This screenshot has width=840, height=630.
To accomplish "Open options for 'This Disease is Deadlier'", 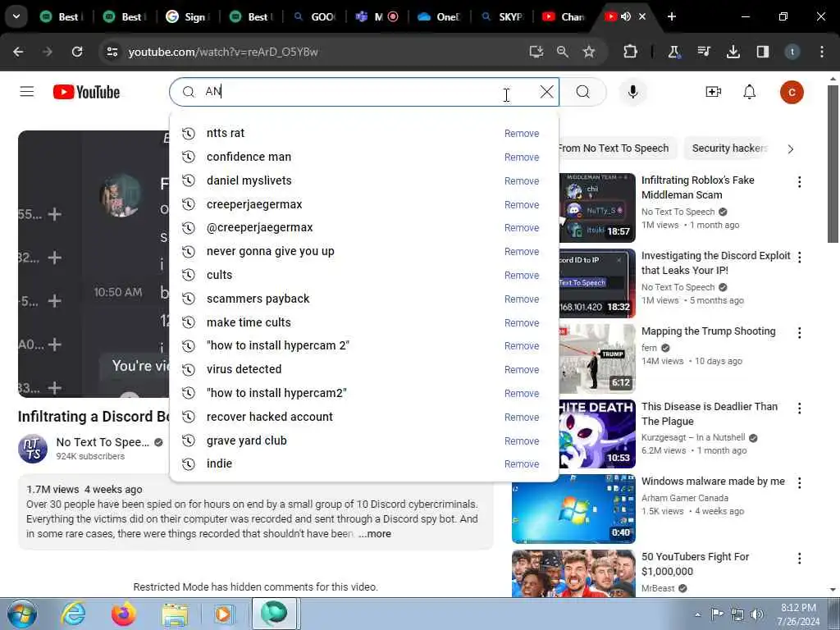I will [x=799, y=409].
